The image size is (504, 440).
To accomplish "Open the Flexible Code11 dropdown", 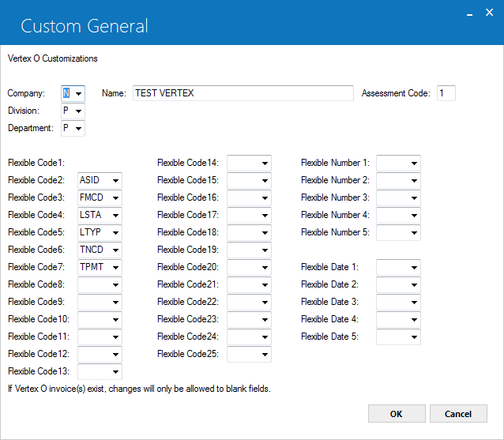I will coord(100,337).
